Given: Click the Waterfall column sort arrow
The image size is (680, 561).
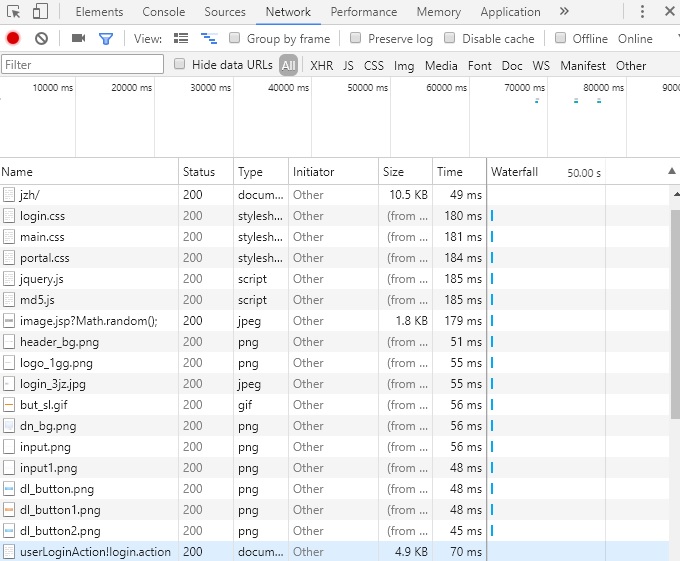Looking at the screenshot, I should click(671, 172).
